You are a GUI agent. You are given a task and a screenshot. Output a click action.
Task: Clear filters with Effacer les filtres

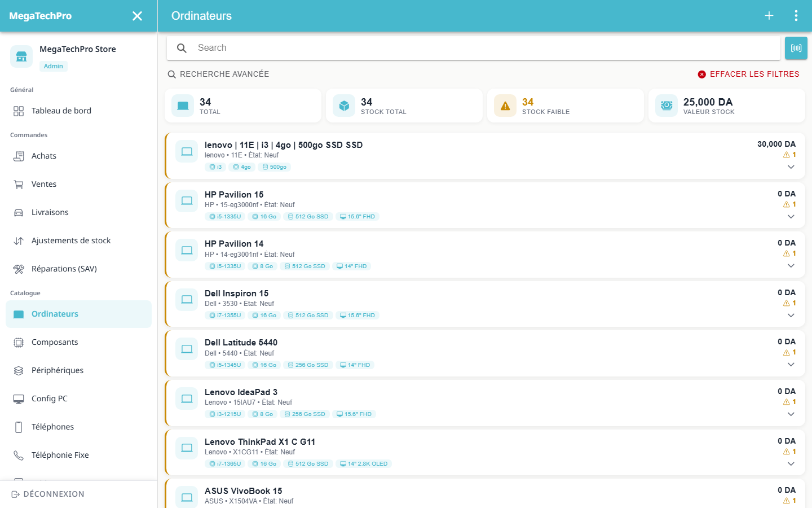(748, 74)
